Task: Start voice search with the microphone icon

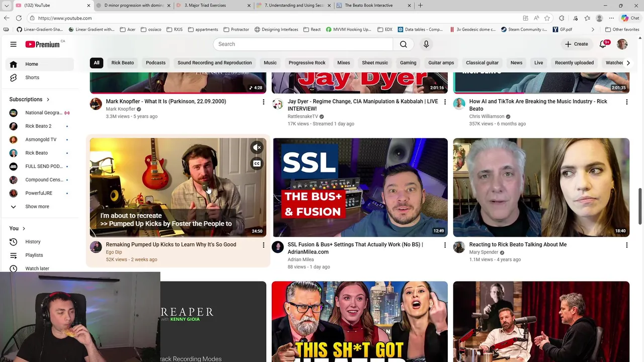Action: (426, 44)
